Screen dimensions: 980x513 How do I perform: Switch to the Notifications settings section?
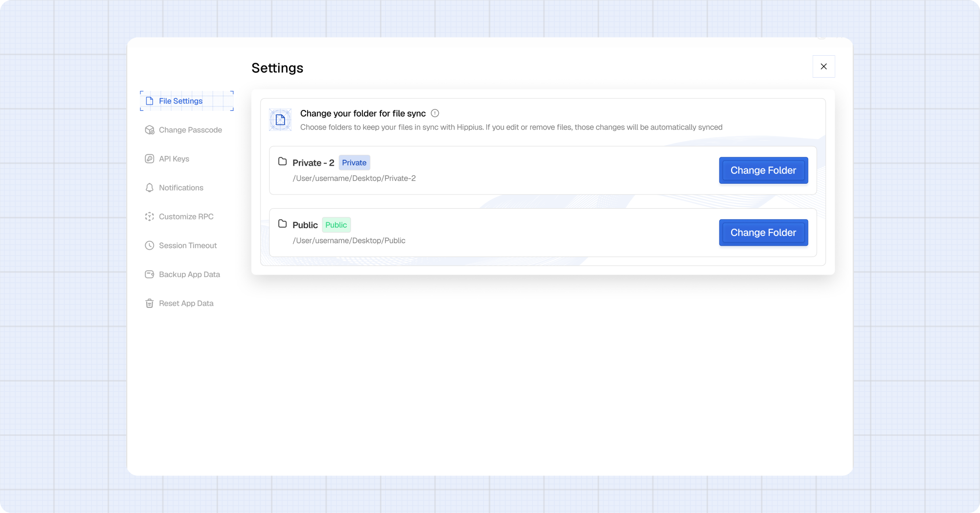pos(181,188)
